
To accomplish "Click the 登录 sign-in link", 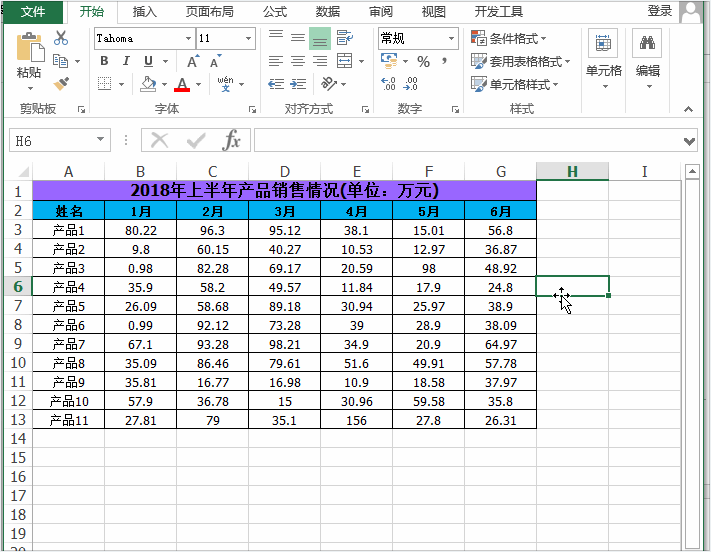I will [x=659, y=11].
